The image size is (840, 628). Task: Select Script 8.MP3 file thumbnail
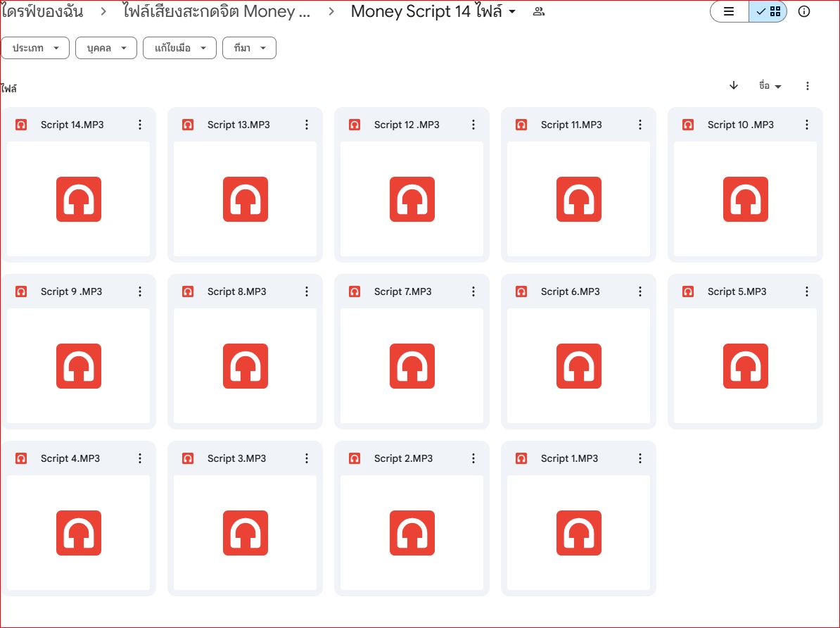point(246,366)
